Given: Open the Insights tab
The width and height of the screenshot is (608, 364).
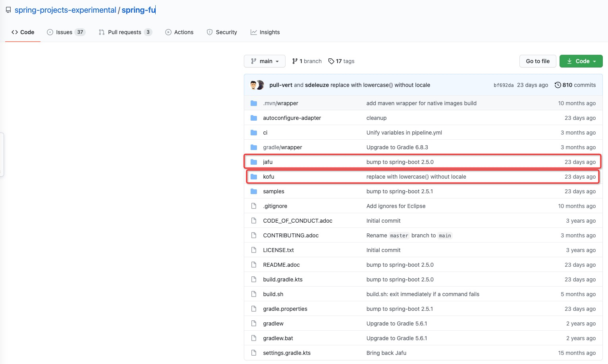Looking at the screenshot, I should tap(265, 32).
